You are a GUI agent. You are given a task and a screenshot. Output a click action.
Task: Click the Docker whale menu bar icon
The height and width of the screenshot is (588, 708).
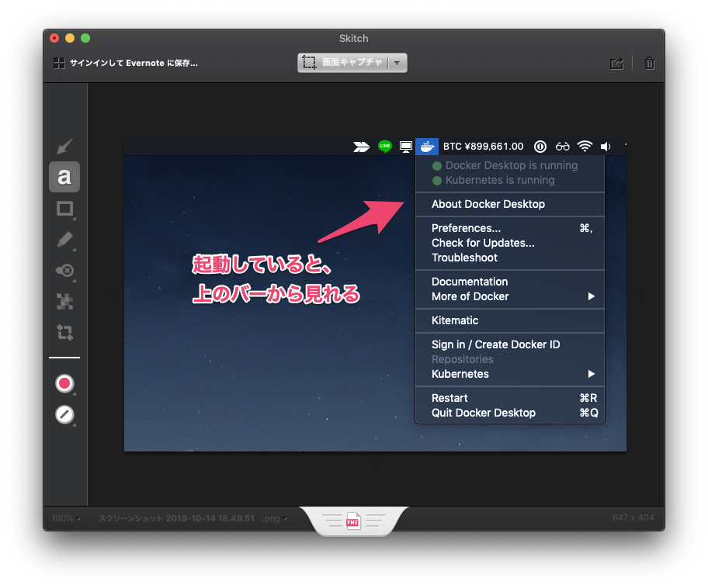(x=427, y=147)
